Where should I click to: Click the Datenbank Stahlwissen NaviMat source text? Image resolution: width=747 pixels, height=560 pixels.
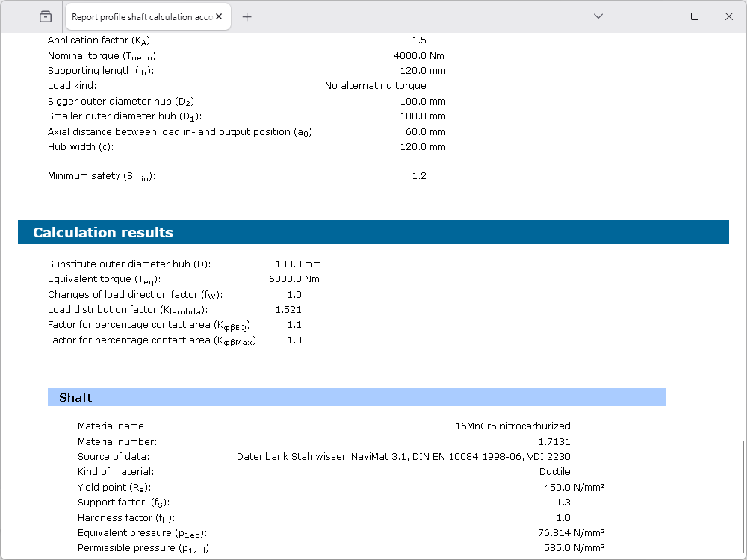pos(403,456)
